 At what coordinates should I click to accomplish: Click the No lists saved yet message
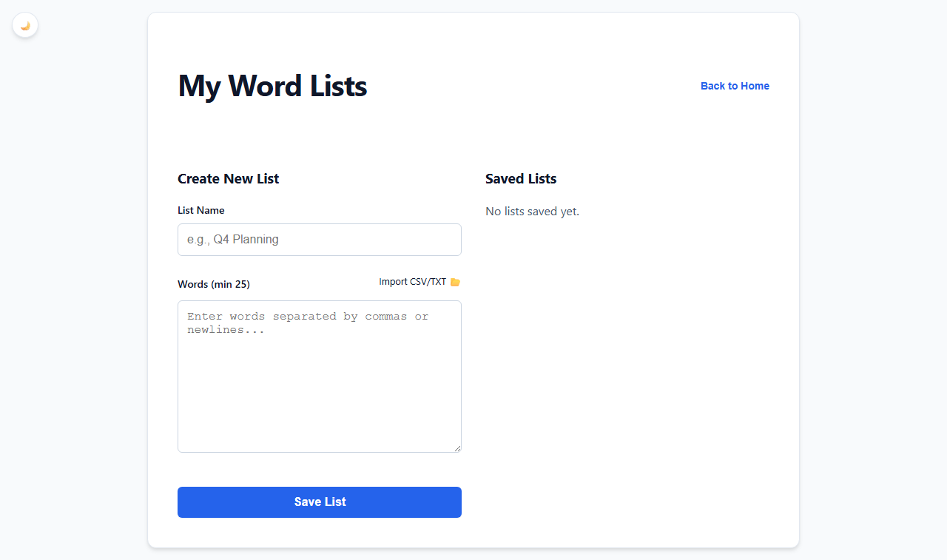532,211
